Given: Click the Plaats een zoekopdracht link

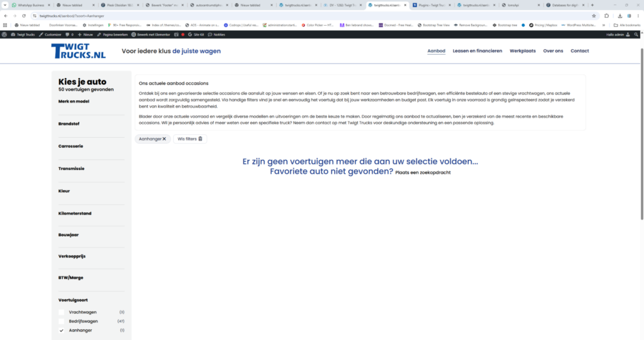Looking at the screenshot, I should (423, 173).
